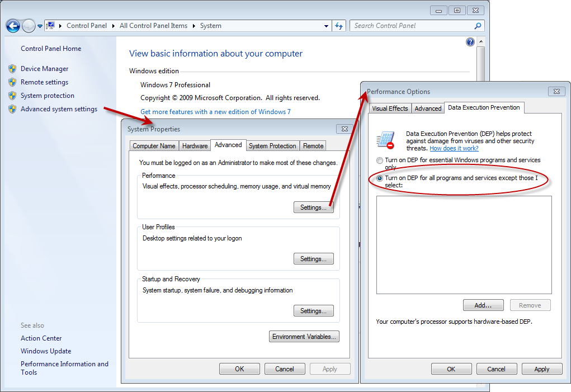Select DEP for all programs except selected
The width and height of the screenshot is (571, 392).
pyautogui.click(x=380, y=178)
